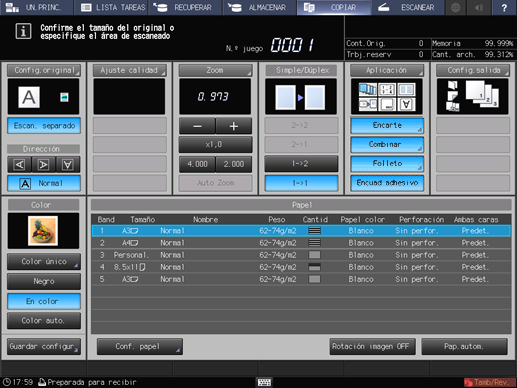Open help with the question mark icon
Screen dimensions: 517x388
pyautogui.click(x=504, y=7)
